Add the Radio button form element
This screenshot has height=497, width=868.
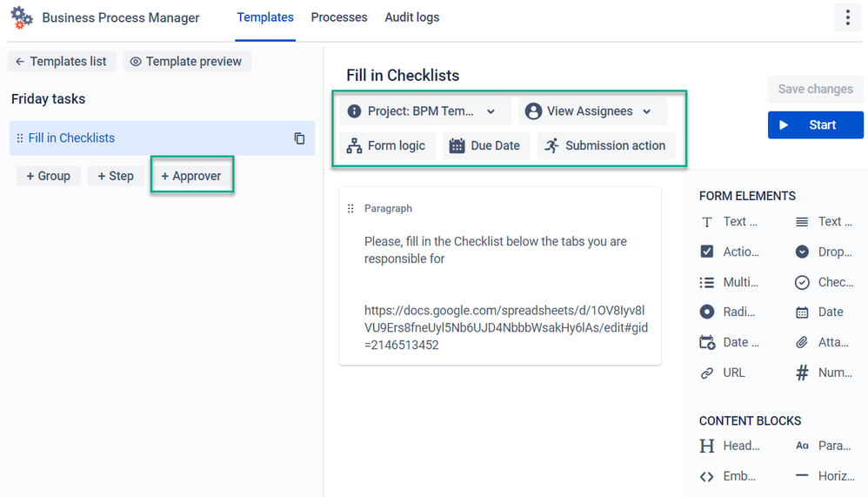(728, 312)
